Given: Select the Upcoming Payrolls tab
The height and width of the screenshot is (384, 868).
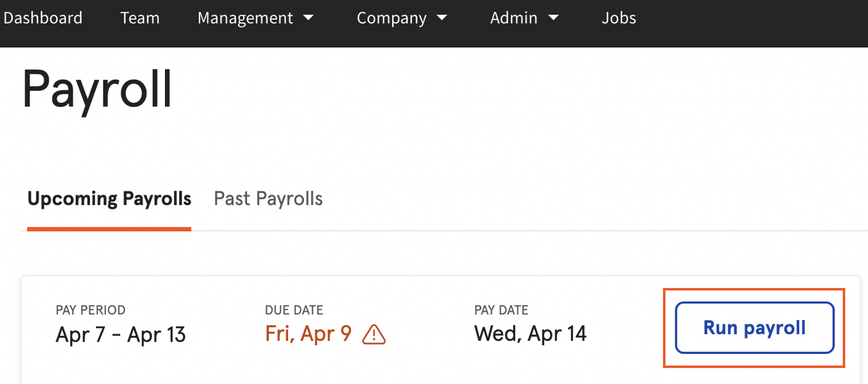Looking at the screenshot, I should coord(109,198).
